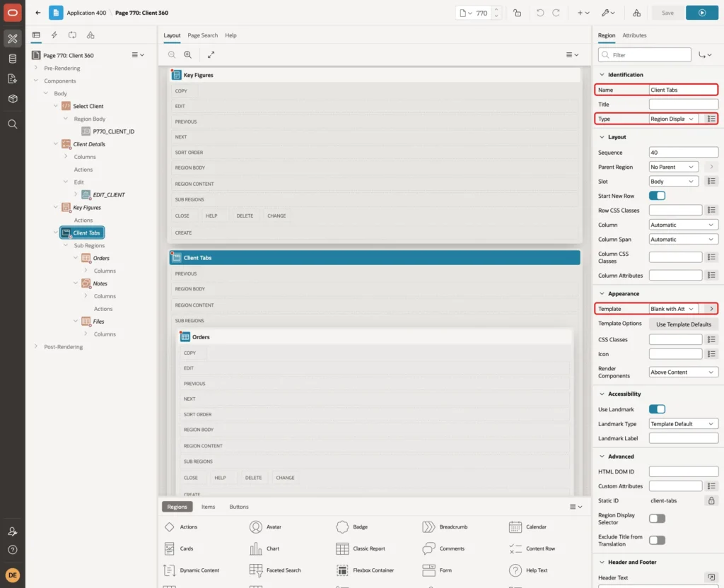Open the Create plus menu
Image resolution: width=724 pixels, height=588 pixels.
pos(583,13)
